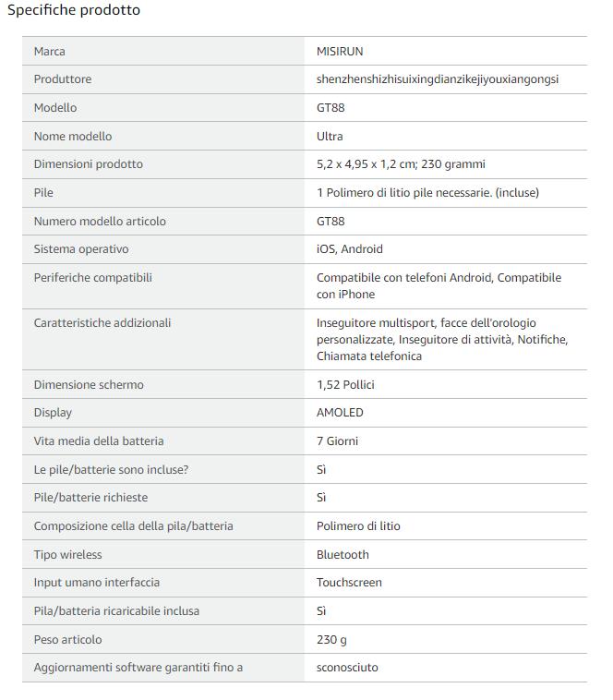Select the 1,52 Pollici screen size

[x=345, y=384]
